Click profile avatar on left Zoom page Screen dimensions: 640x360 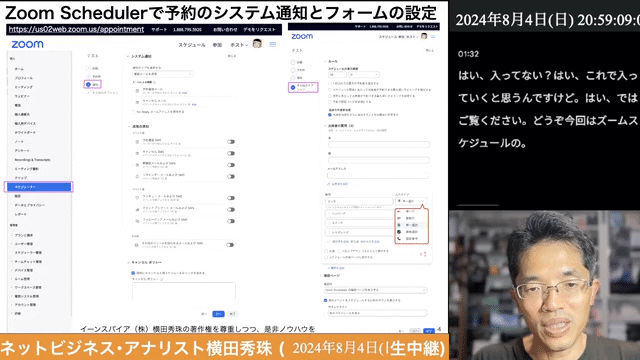coord(257,44)
